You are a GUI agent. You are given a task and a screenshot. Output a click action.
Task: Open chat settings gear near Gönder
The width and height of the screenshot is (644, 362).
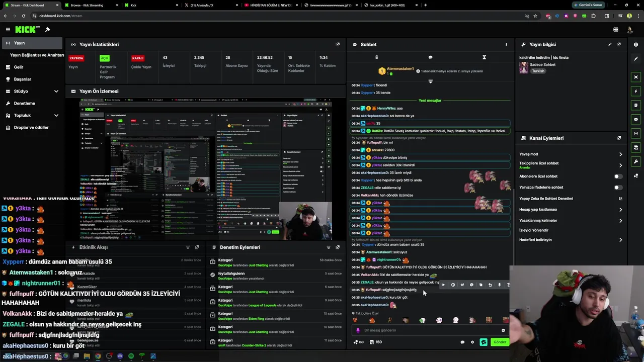pos(472,342)
